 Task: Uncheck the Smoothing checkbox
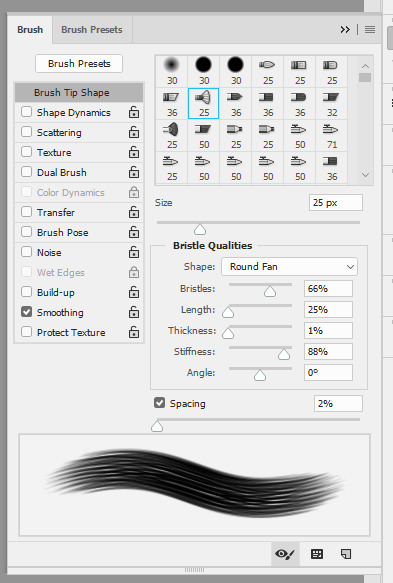pyautogui.click(x=26, y=312)
